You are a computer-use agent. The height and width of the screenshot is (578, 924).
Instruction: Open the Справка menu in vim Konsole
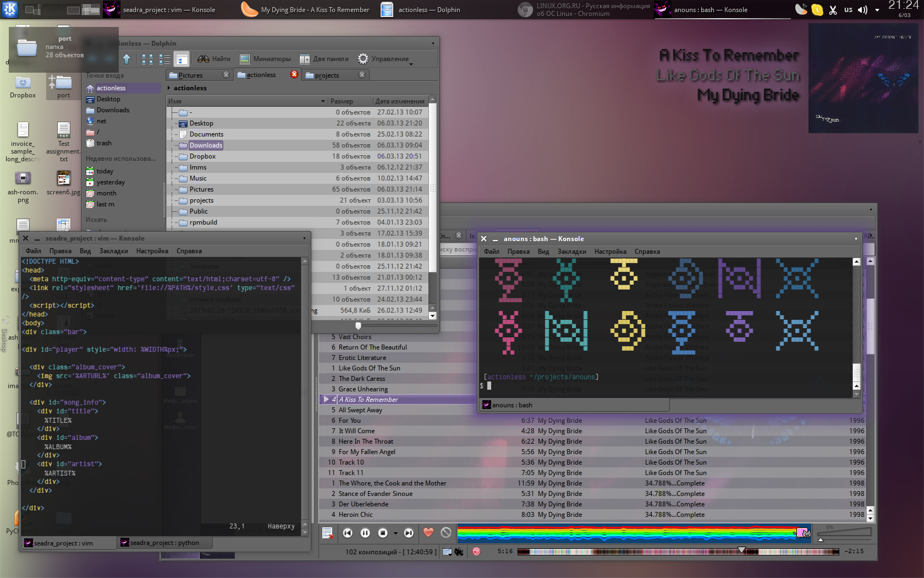(189, 251)
